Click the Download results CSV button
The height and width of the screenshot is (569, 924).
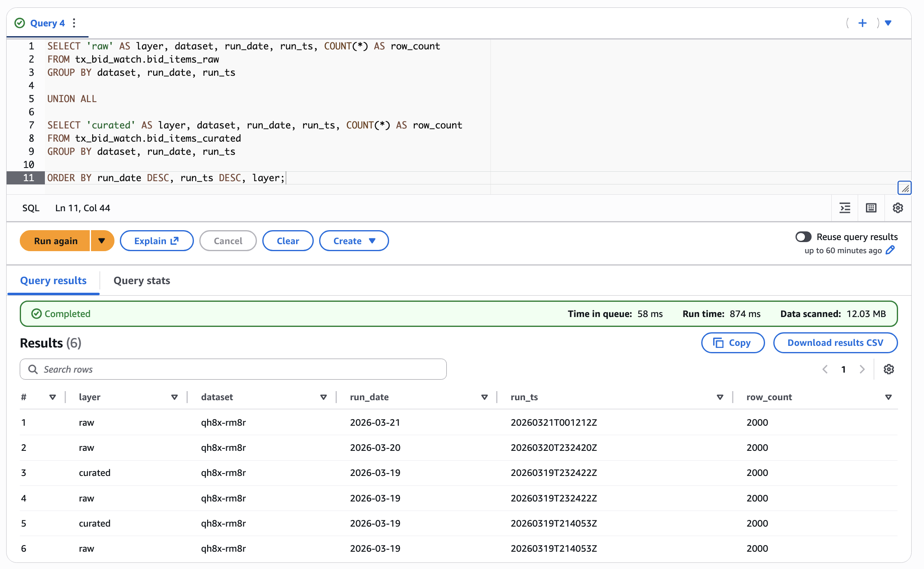[x=835, y=343]
